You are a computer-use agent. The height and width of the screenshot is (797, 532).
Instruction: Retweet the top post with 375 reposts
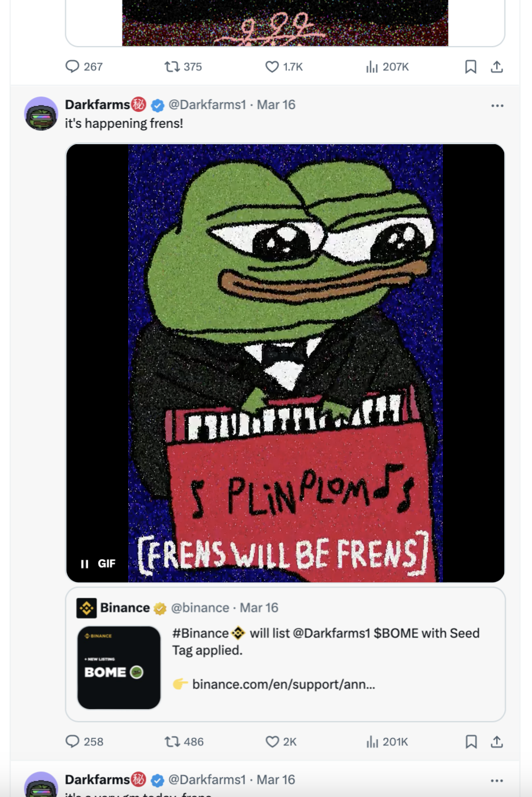tap(183, 66)
